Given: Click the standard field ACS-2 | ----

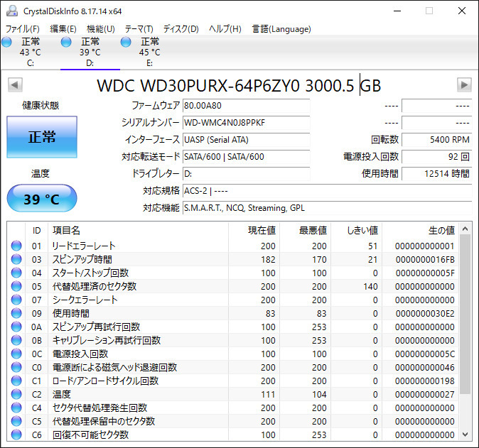Looking at the screenshot, I should (328, 191).
